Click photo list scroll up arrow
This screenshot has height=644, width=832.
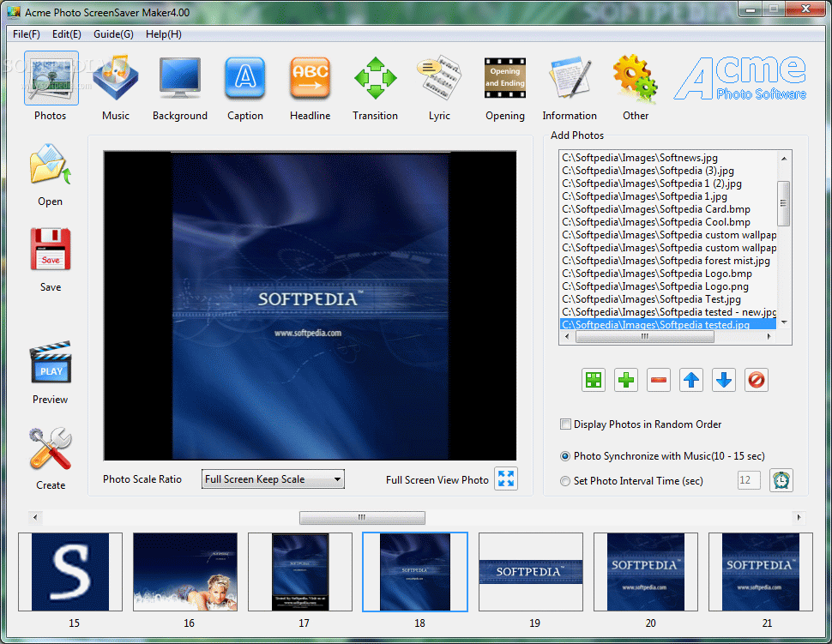784,158
